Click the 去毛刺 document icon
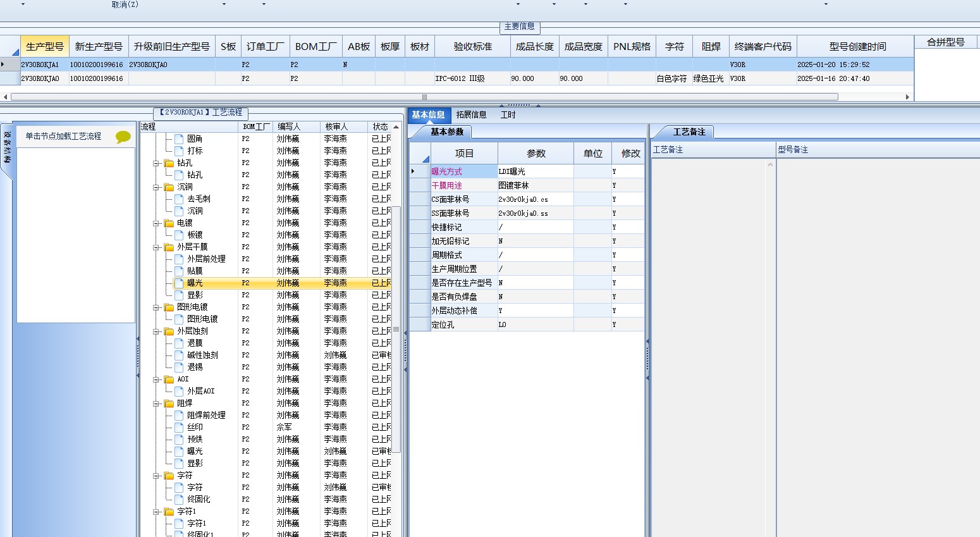This screenshot has height=537, width=980. pos(179,199)
